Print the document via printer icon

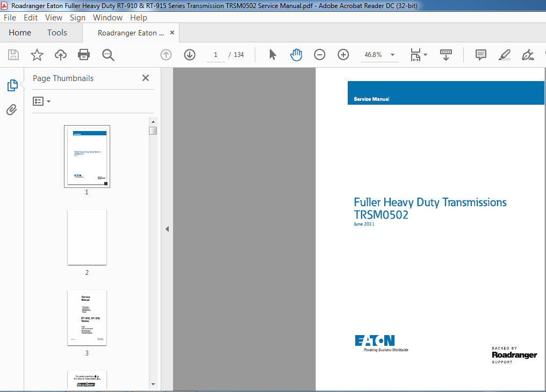click(84, 55)
